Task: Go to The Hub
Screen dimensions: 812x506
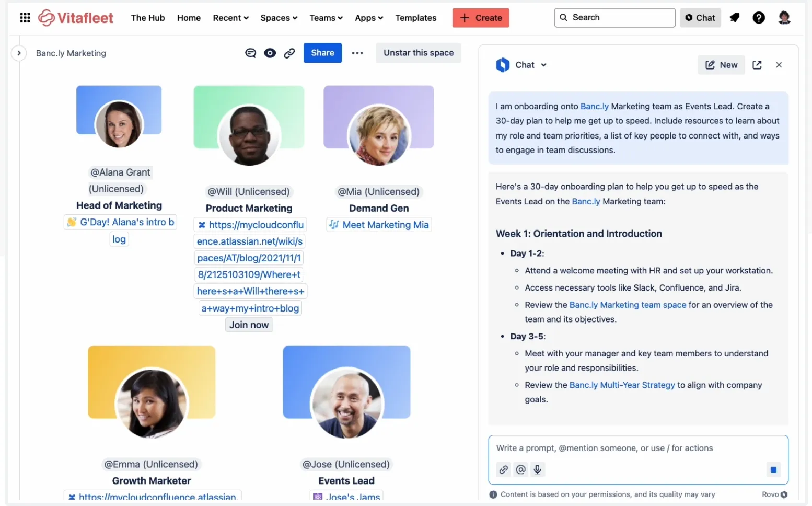Action: pos(148,18)
